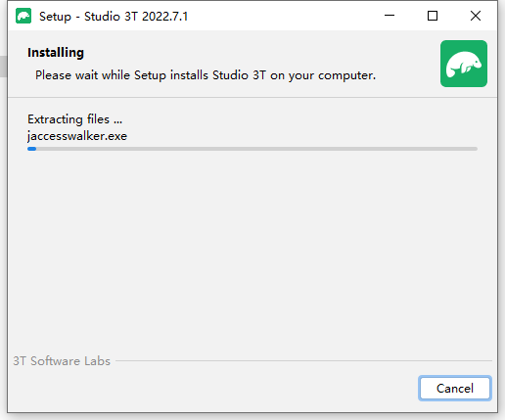505x420 pixels.
Task: Cancel the Studio 3T installation
Action: pyautogui.click(x=455, y=389)
